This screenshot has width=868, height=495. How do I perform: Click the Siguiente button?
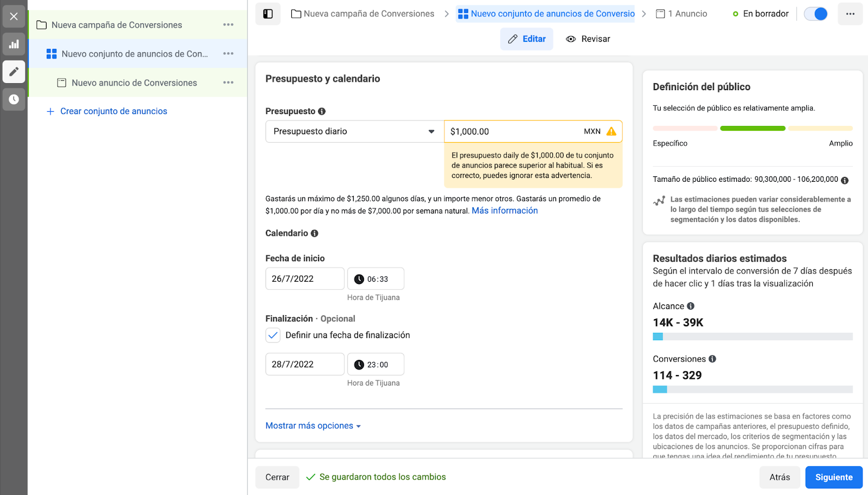tap(834, 478)
